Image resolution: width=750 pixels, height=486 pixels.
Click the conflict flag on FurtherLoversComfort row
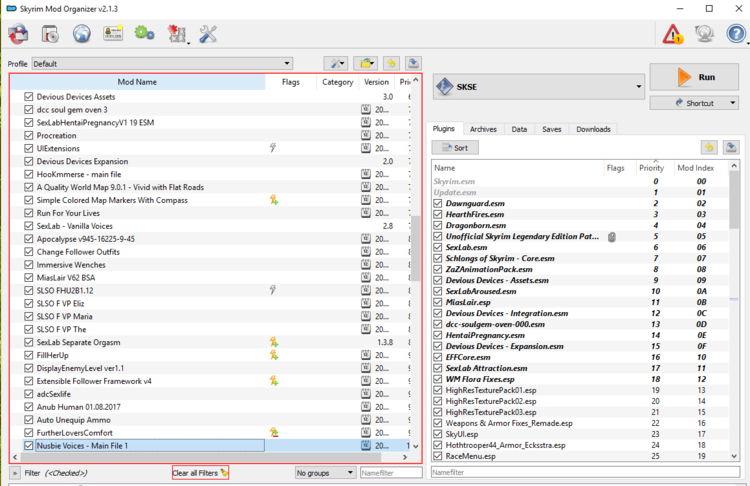pyautogui.click(x=274, y=432)
